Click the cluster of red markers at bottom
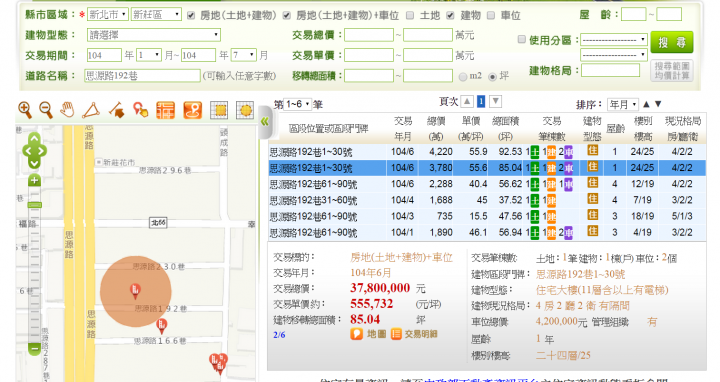 coord(219,363)
